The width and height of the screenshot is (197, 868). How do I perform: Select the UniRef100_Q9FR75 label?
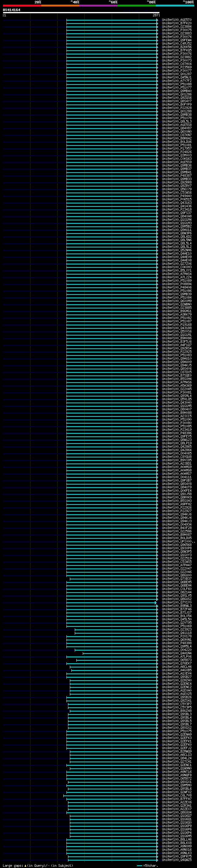click(176, 856)
